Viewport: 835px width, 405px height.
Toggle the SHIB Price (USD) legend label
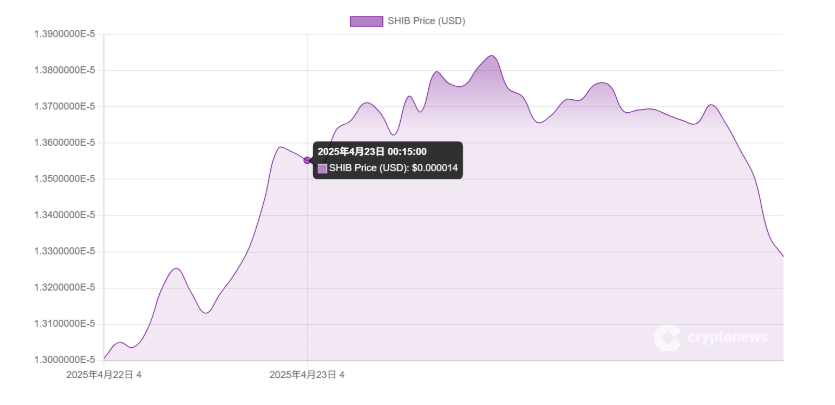click(x=426, y=21)
